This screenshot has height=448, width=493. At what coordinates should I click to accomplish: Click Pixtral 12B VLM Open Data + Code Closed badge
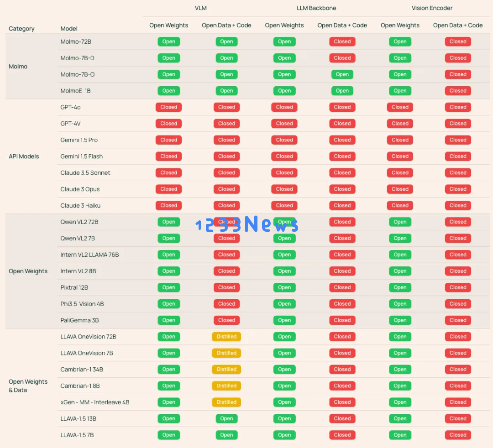pos(226,287)
